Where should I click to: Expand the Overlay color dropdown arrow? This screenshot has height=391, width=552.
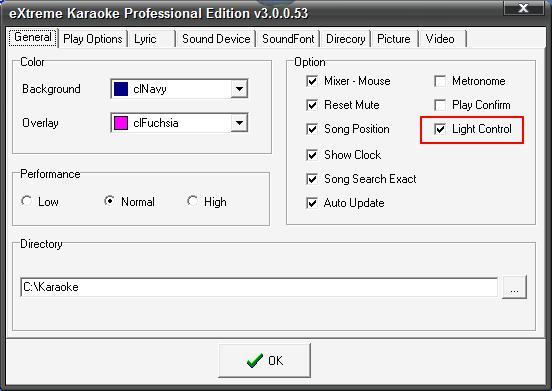click(239, 123)
